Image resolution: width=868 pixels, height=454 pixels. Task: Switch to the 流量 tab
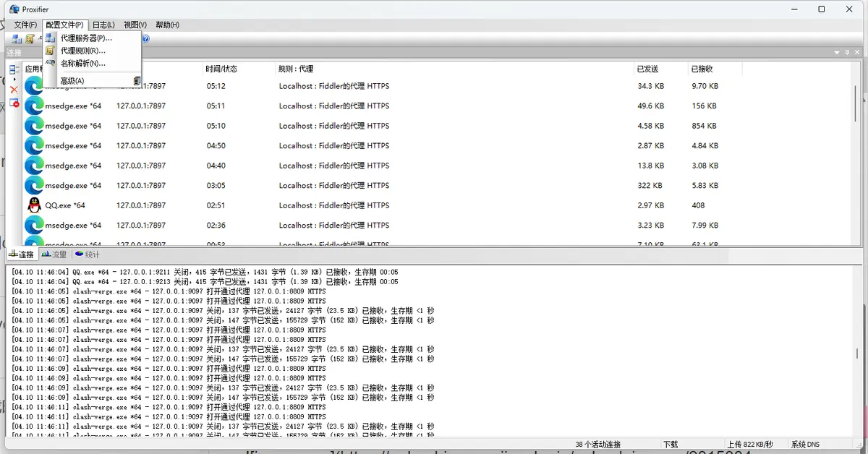click(54, 254)
